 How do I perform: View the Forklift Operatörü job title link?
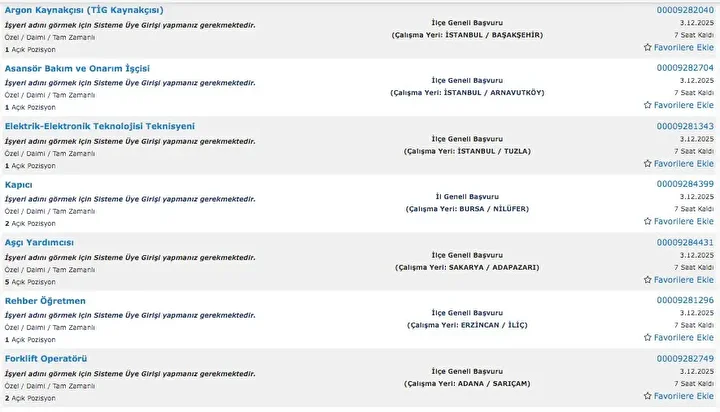point(46,358)
